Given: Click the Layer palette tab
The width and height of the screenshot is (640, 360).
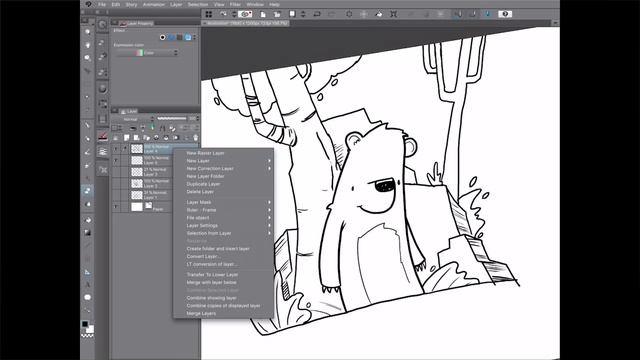Looking at the screenshot, I should click(129, 111).
